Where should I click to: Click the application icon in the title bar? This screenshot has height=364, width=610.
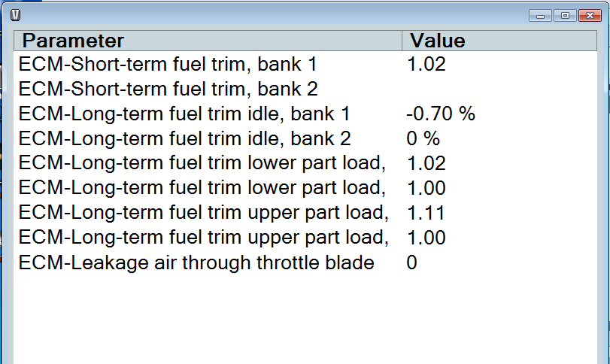[x=17, y=14]
